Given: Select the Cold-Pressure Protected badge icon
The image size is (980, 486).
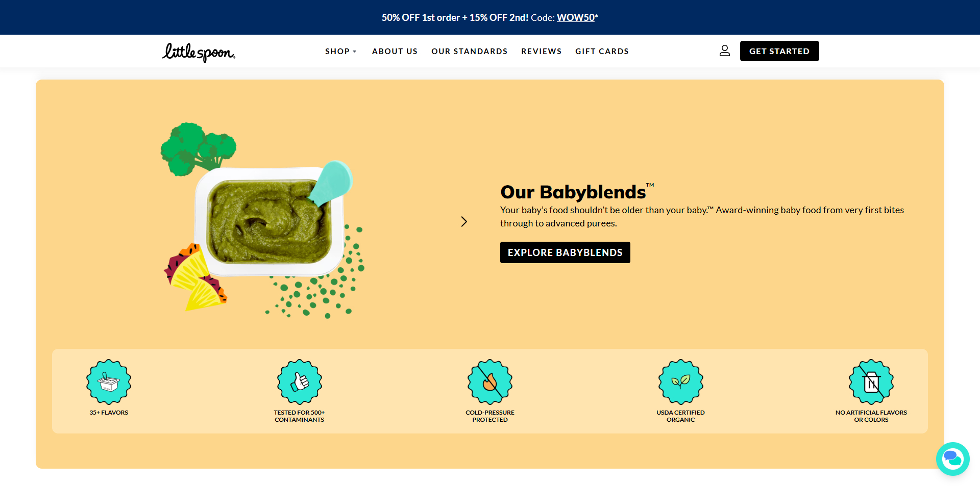Looking at the screenshot, I should pos(490,381).
